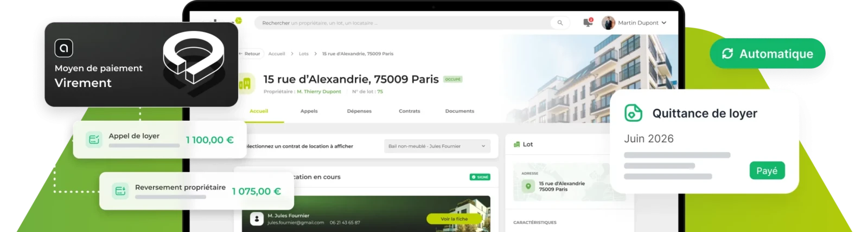Click the "Juin 2026" receipt date

point(649,139)
